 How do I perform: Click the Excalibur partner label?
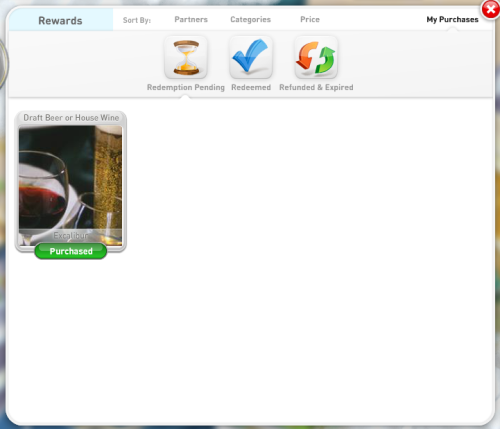point(71,236)
